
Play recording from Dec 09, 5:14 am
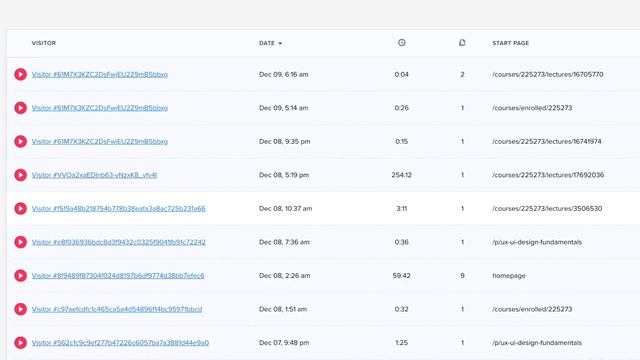[x=20, y=108]
